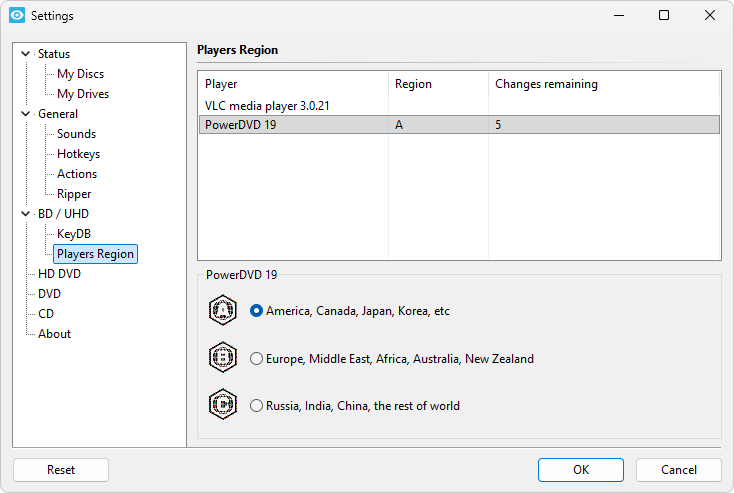The width and height of the screenshot is (734, 493).
Task: Open the KeyDB settings page
Action: pos(73,234)
